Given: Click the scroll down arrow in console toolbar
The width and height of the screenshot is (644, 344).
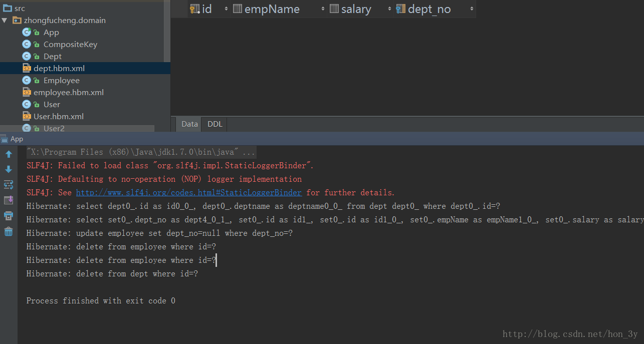Looking at the screenshot, I should pos(9,169).
